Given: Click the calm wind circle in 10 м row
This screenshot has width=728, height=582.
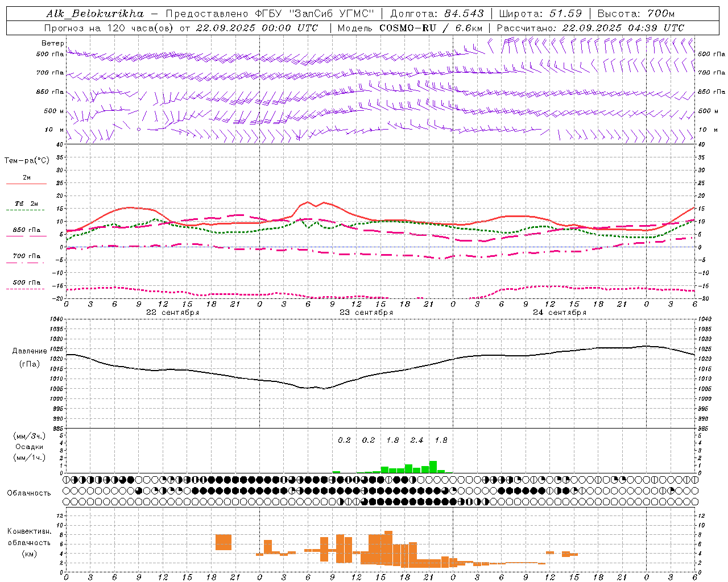Looking at the screenshot, I should [138, 130].
